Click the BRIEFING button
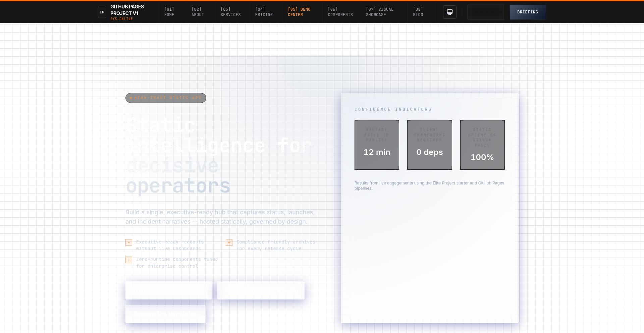Image resolution: width=644 pixels, height=333 pixels. point(528,12)
